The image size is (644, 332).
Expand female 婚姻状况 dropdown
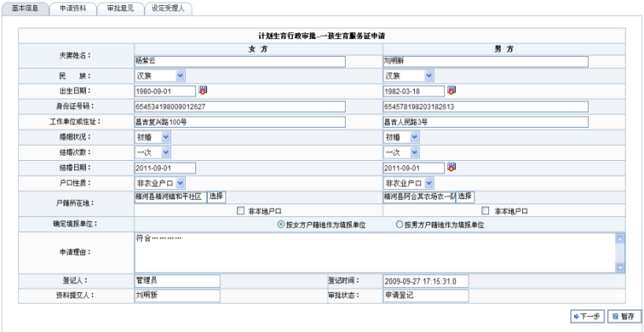coord(152,137)
